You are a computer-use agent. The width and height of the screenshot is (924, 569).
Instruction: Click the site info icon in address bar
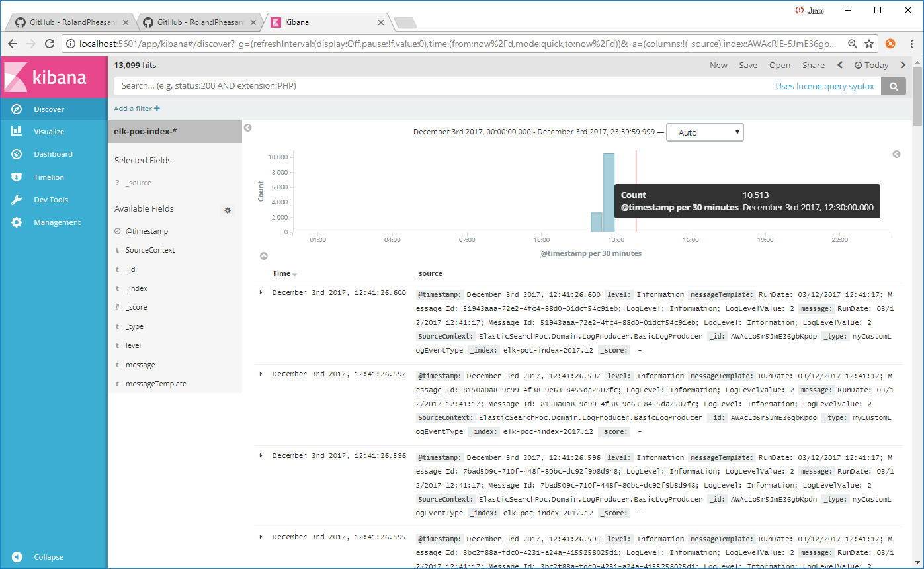coord(71,44)
